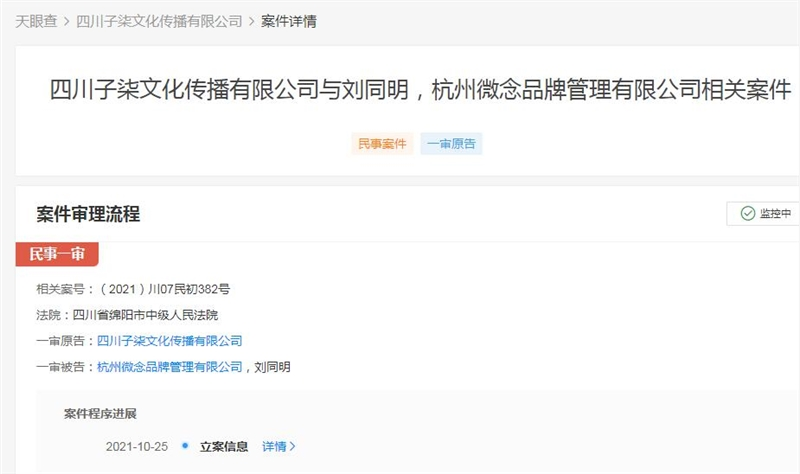Click the 天眼查 breadcrumb link

pyautogui.click(x=36, y=21)
